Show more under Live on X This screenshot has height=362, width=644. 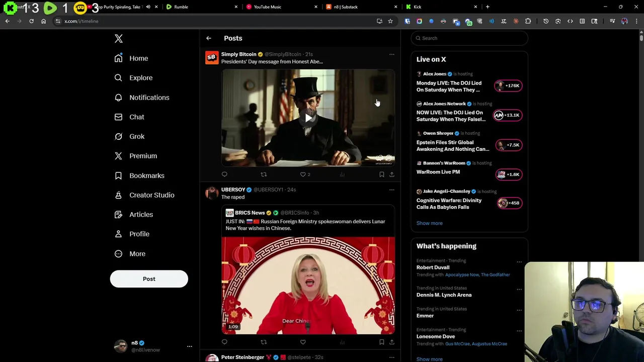[429, 223]
